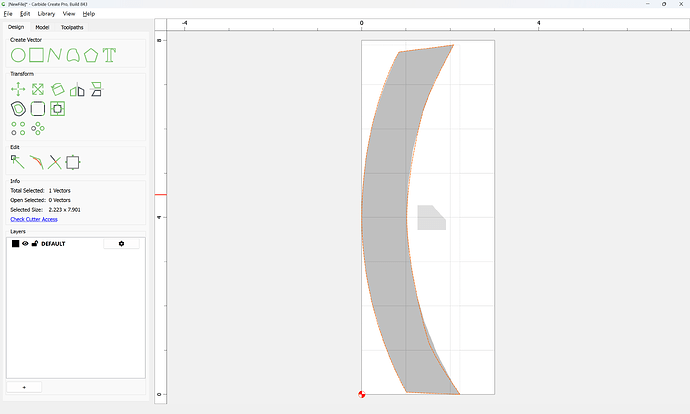690x414 pixels.
Task: Open the Move transform tool
Action: click(18, 89)
